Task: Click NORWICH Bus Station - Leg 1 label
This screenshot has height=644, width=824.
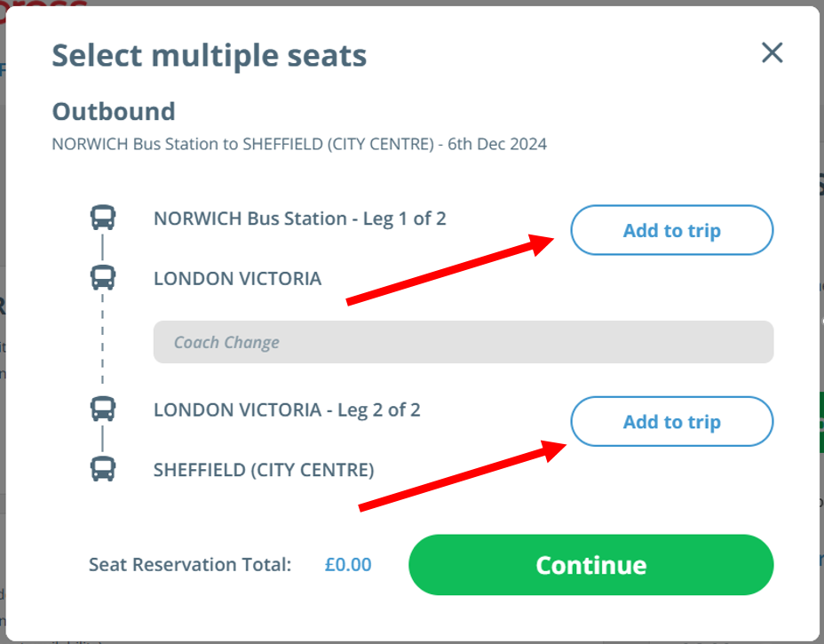Action: [x=300, y=218]
